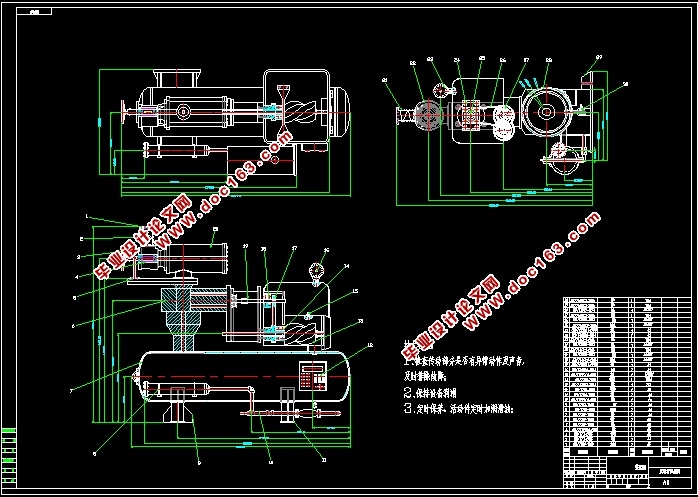698x497 pixels.
Task: Click technical note line starting with "1."
Action: [464, 362]
